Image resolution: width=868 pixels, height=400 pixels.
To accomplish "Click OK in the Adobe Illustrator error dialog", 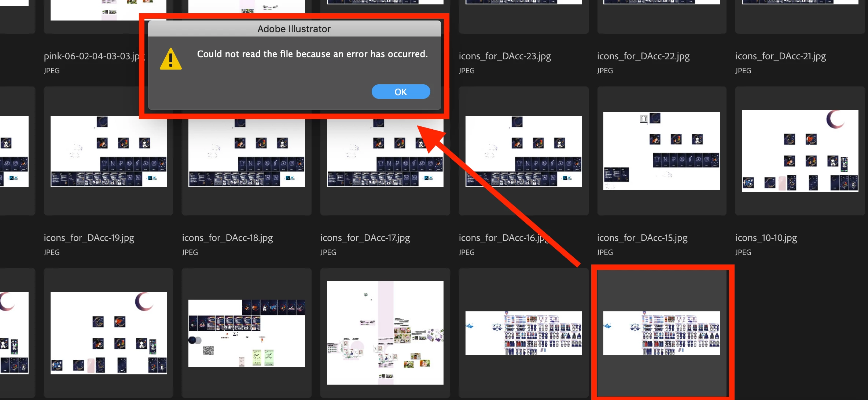I will tap(401, 92).
